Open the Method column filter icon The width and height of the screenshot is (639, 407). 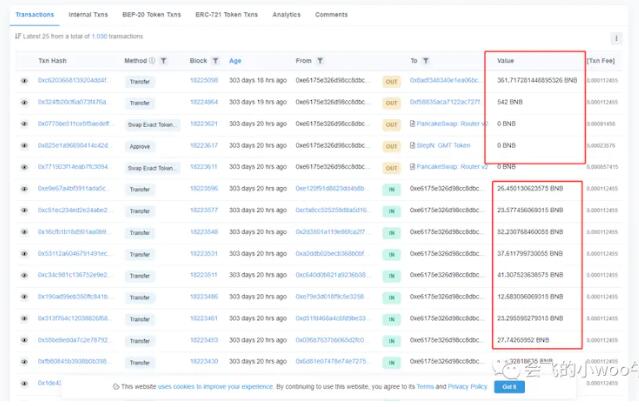[163, 61]
